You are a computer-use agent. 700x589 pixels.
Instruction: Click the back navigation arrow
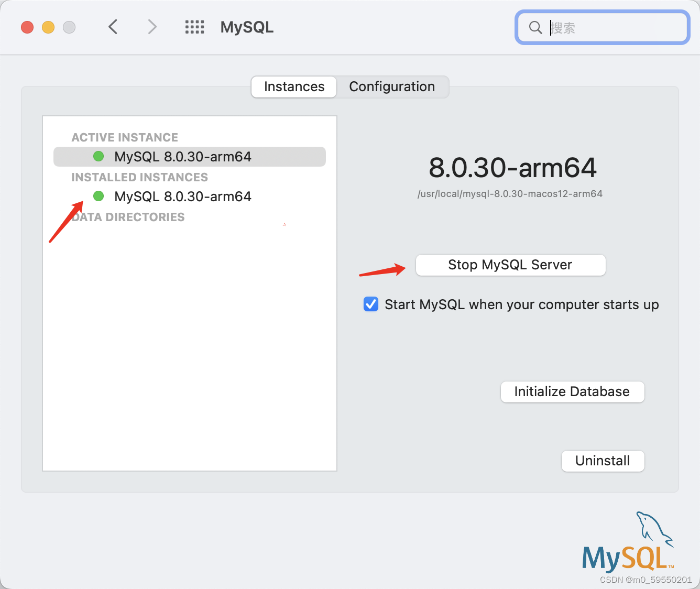[113, 27]
